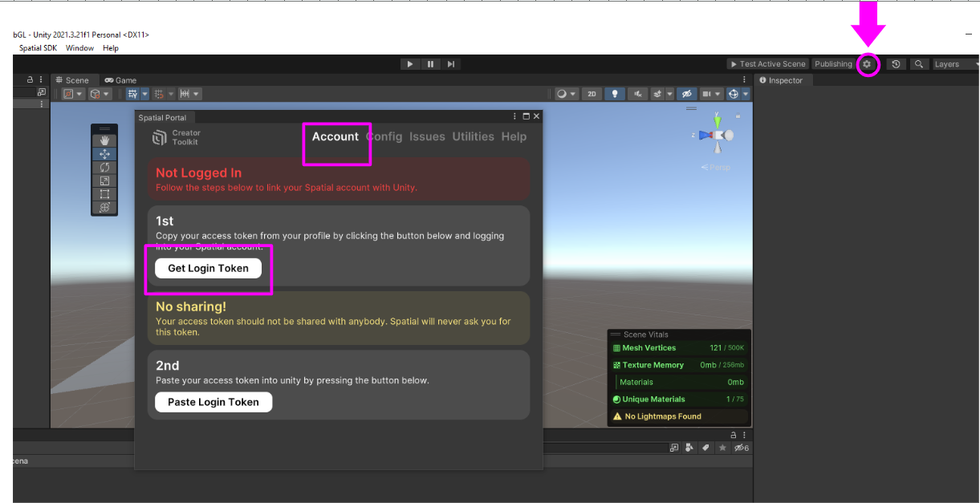The width and height of the screenshot is (980, 503).
Task: Click the Texture Memory vitals row
Action: [x=679, y=365]
